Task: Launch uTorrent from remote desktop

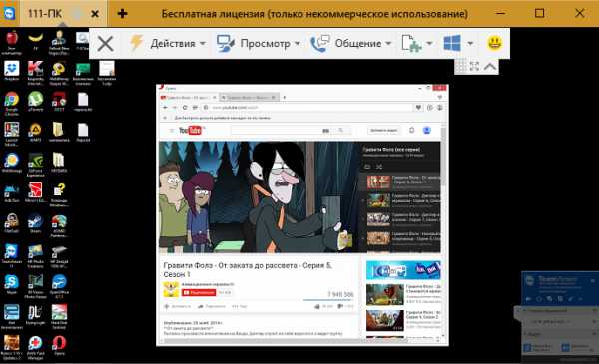Action: pos(35,102)
